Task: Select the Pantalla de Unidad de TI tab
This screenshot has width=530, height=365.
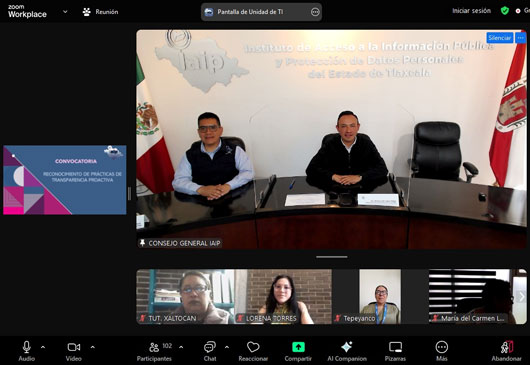Action: 261,12
